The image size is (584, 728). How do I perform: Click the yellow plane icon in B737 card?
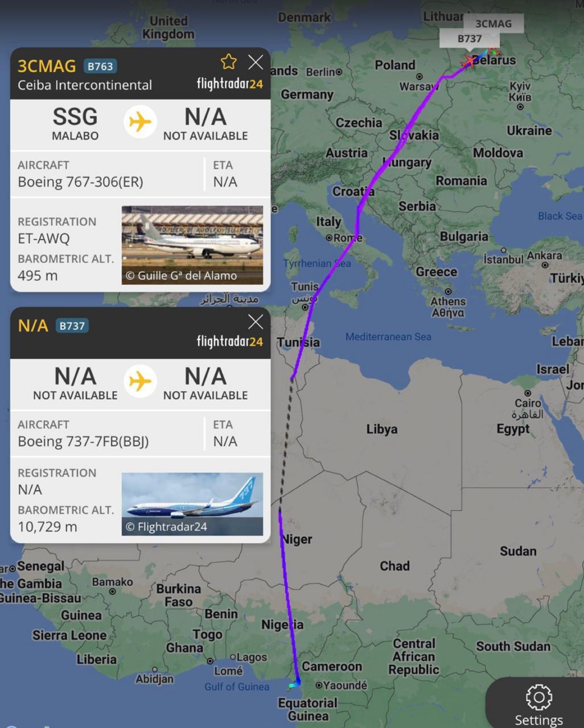140,381
